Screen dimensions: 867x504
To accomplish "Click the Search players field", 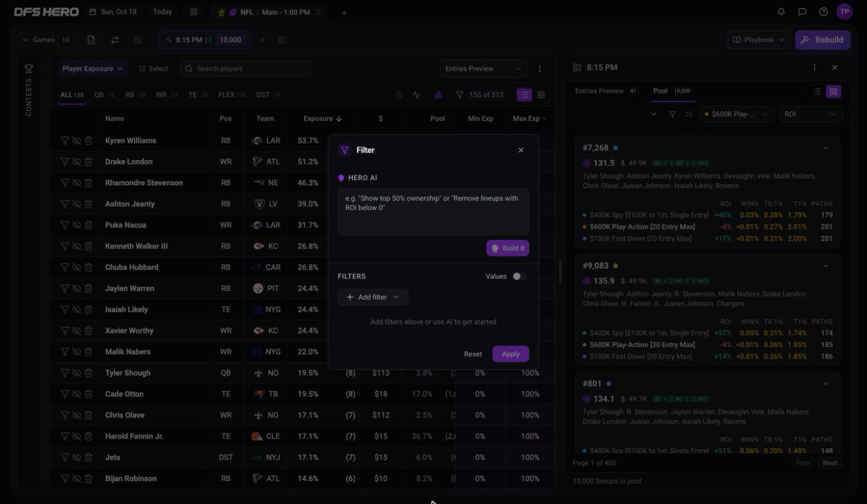I will [x=246, y=68].
